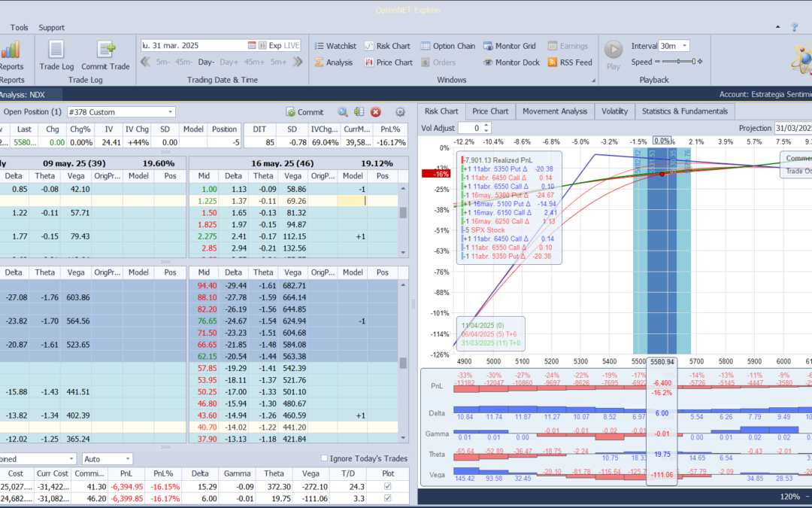
Task: Toggle the LIVE mode in date field
Action: 292,46
